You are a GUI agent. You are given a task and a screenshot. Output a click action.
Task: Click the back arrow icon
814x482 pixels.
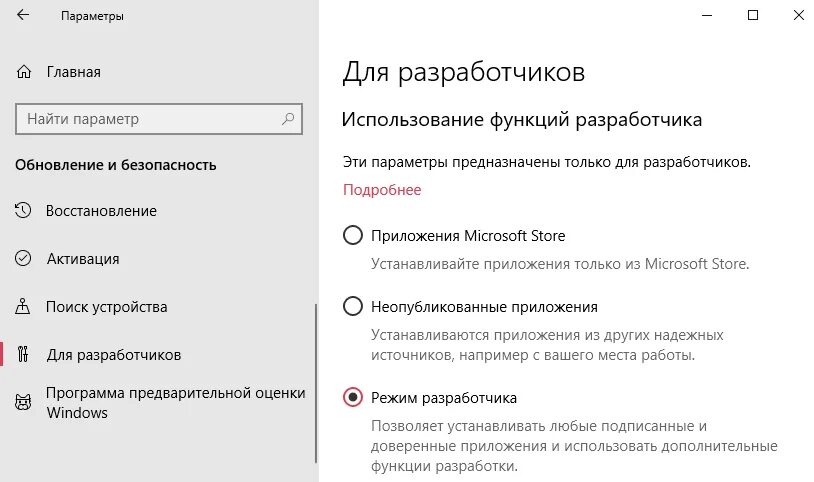click(x=22, y=16)
